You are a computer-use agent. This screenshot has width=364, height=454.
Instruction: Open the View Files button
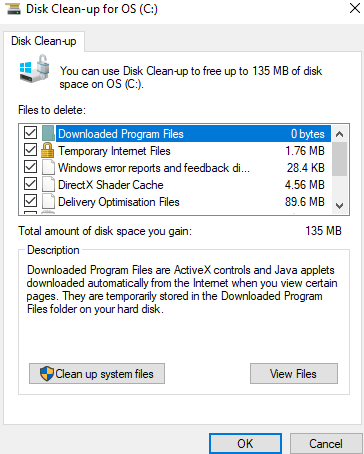pyautogui.click(x=294, y=374)
